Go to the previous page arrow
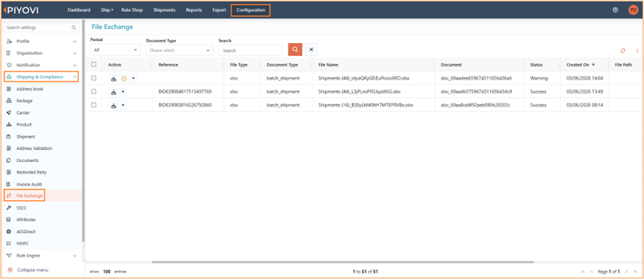 [x=591, y=272]
